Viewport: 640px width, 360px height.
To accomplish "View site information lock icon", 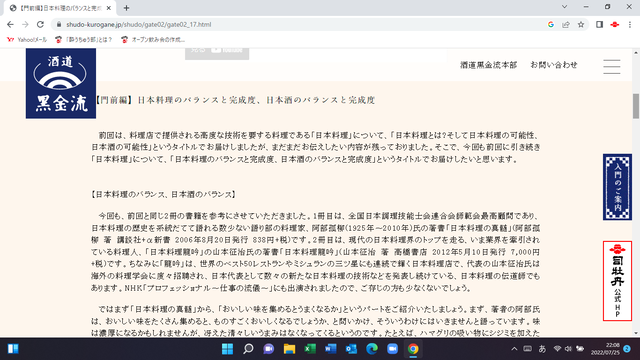I will click(x=59, y=24).
